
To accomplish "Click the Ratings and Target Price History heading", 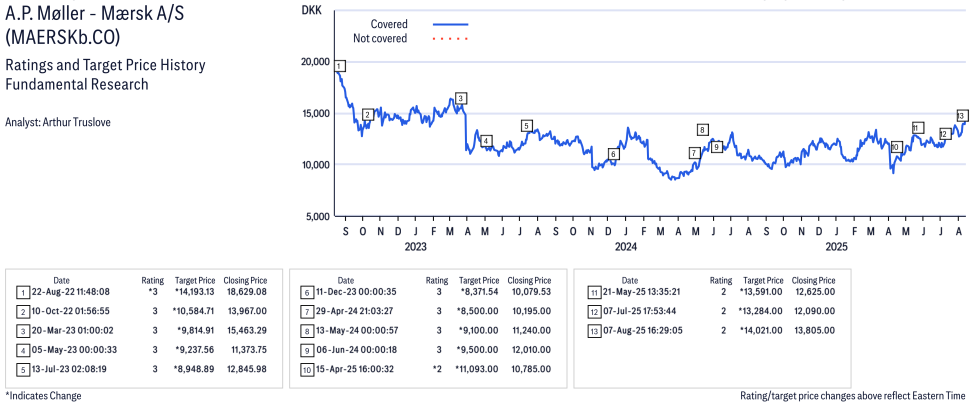I will pos(105,65).
